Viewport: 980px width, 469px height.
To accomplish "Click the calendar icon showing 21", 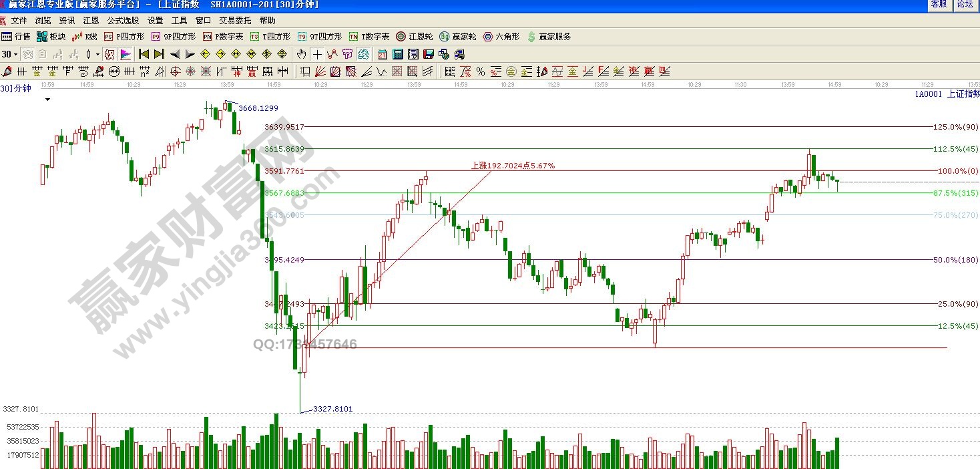I will (383, 54).
